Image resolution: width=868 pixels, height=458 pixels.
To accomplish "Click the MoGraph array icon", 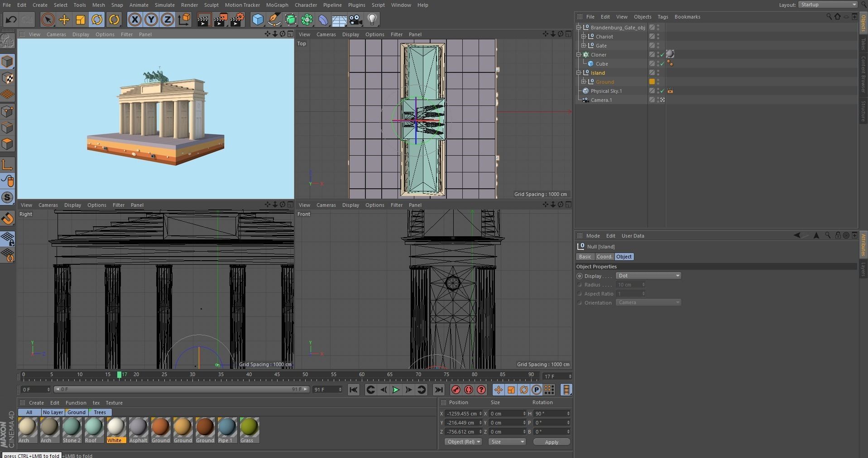I will click(x=307, y=19).
